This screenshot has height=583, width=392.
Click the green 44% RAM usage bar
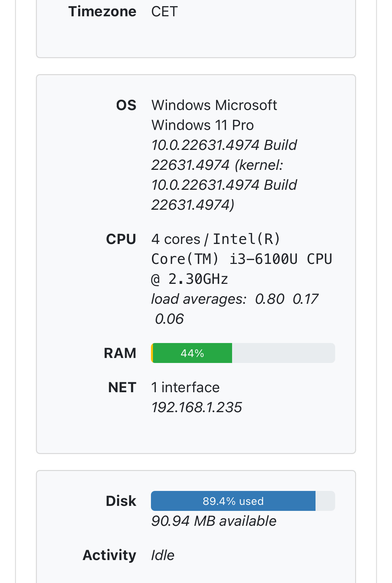pyautogui.click(x=192, y=353)
